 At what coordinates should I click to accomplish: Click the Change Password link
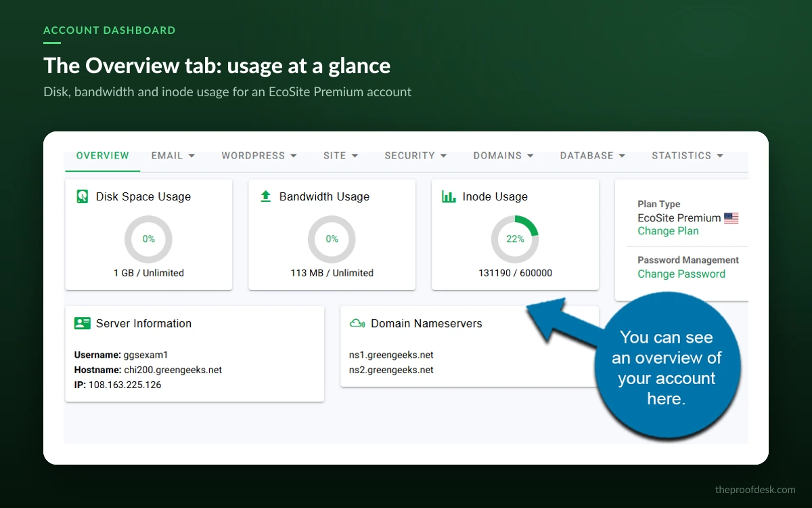[681, 274]
